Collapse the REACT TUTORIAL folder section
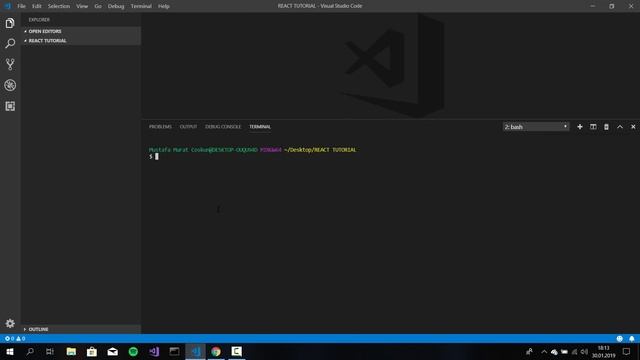 click(x=81, y=41)
